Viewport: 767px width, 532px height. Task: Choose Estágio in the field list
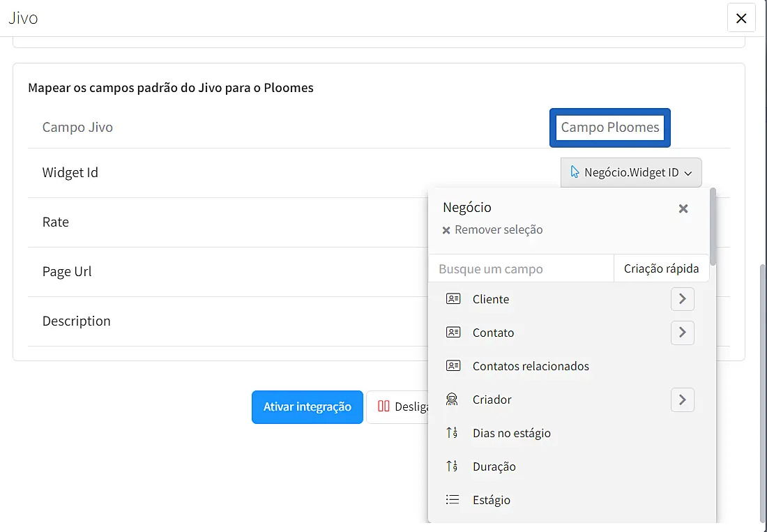pos(492,500)
